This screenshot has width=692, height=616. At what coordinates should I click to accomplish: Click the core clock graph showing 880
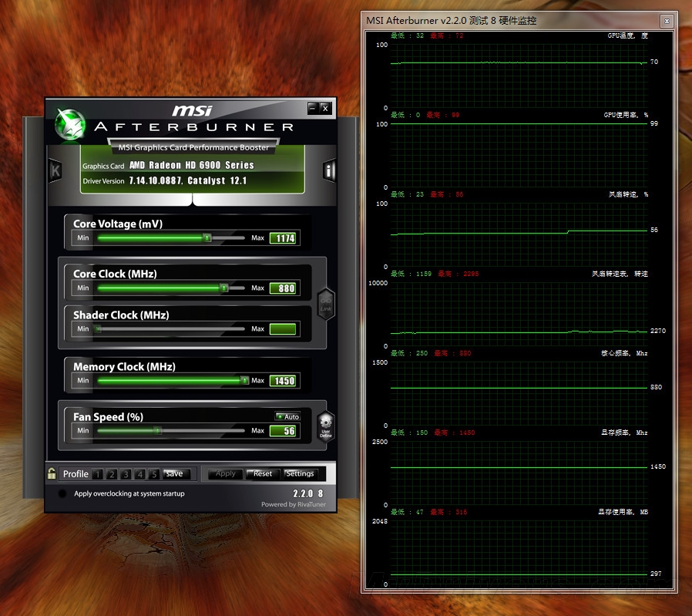pos(519,394)
